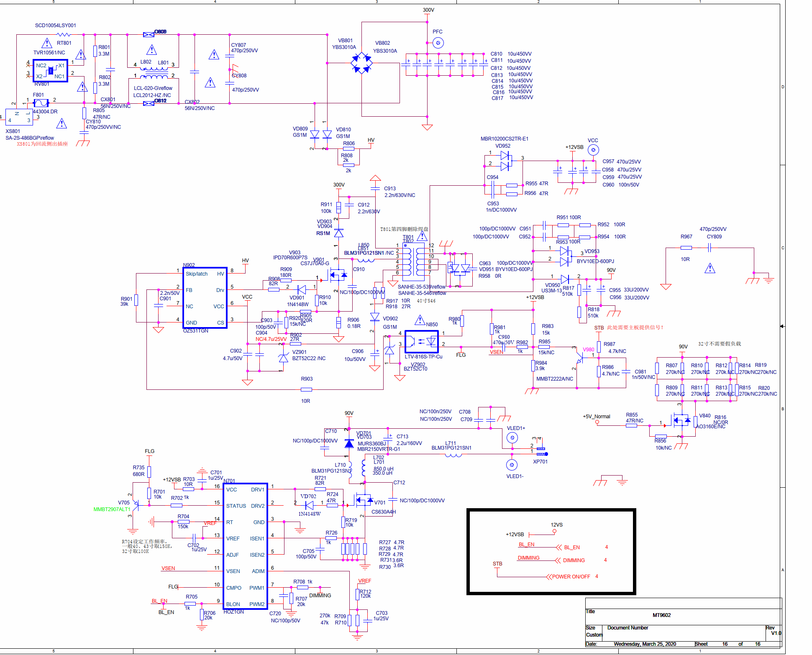Click the N701 LED driver IC block

[246, 546]
